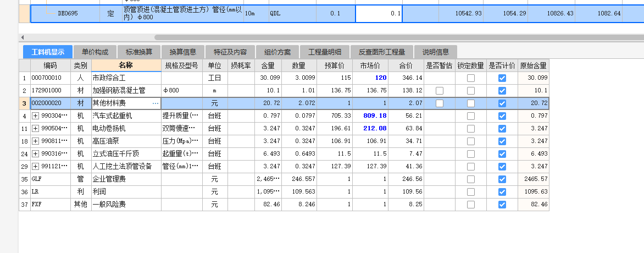
Task: Select the 利润 name cell
Action: pos(126,192)
